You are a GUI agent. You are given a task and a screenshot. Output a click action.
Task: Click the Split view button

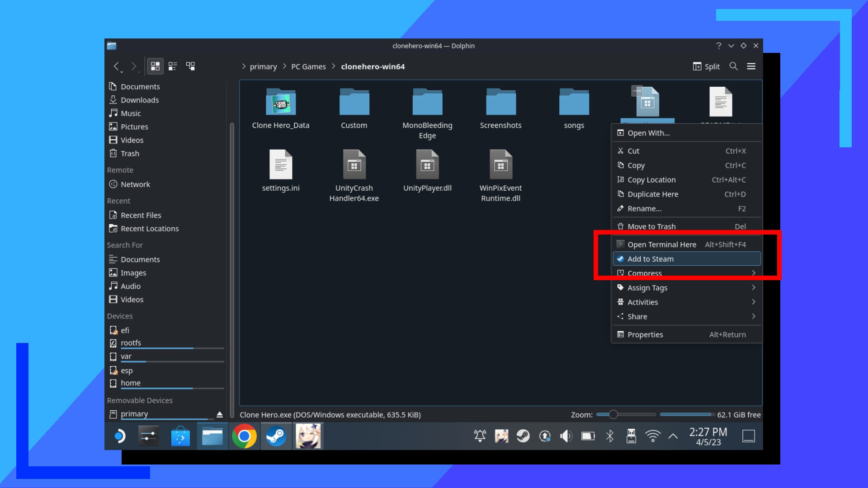[707, 66]
